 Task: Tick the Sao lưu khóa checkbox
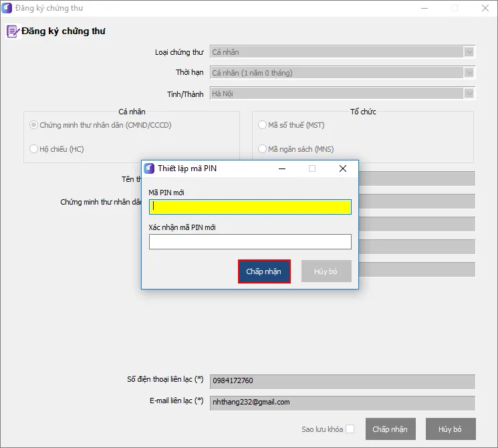[350, 429]
